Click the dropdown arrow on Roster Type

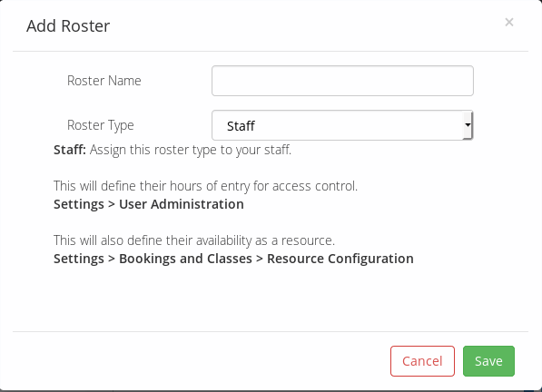tap(468, 125)
